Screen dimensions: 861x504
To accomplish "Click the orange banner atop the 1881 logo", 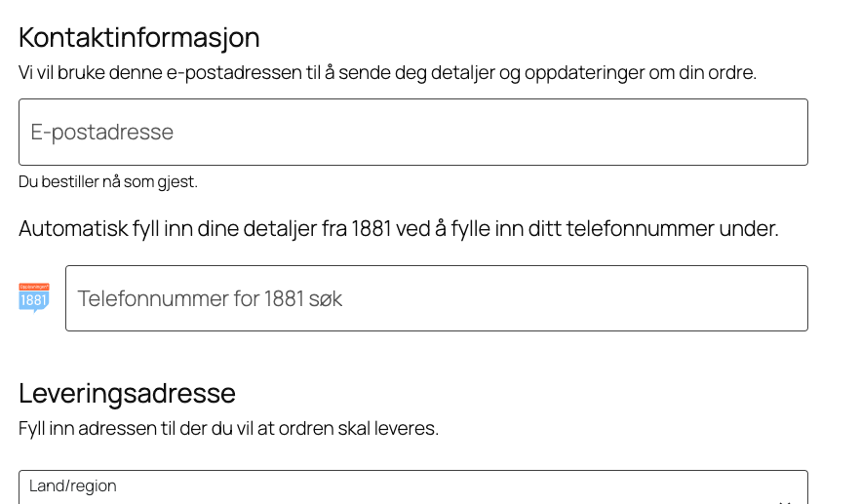I will [x=33, y=286].
